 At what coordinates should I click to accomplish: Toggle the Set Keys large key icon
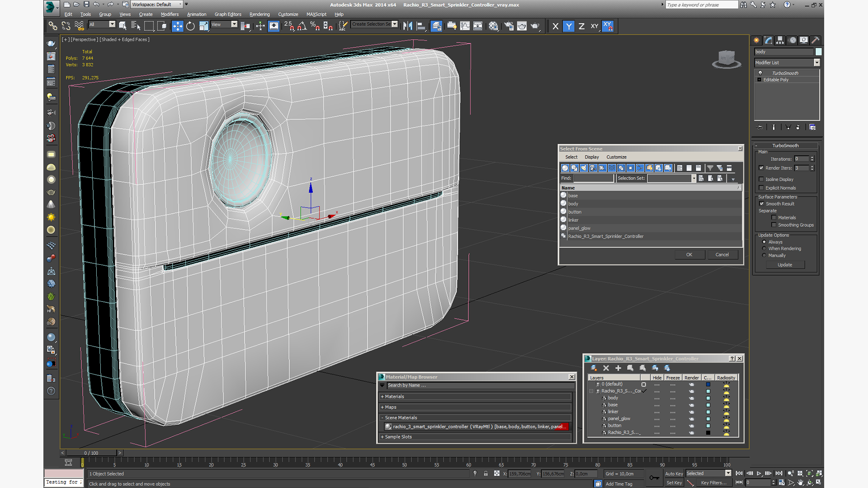654,478
